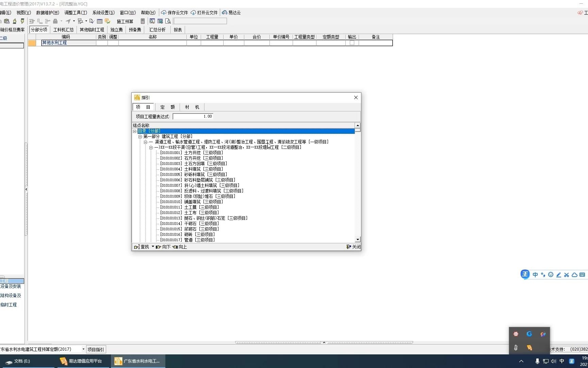This screenshot has height=368, width=588.
Task: Switch to 报表 tab
Action: [178, 30]
